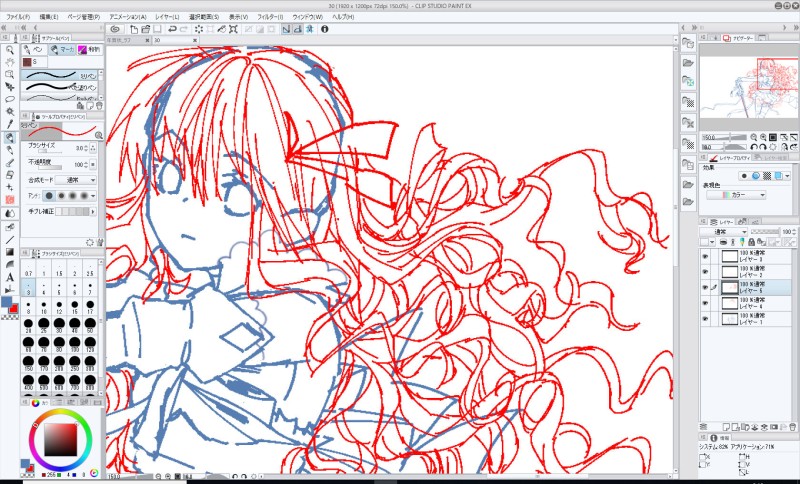Open ファイル(F) menu

coord(17,17)
